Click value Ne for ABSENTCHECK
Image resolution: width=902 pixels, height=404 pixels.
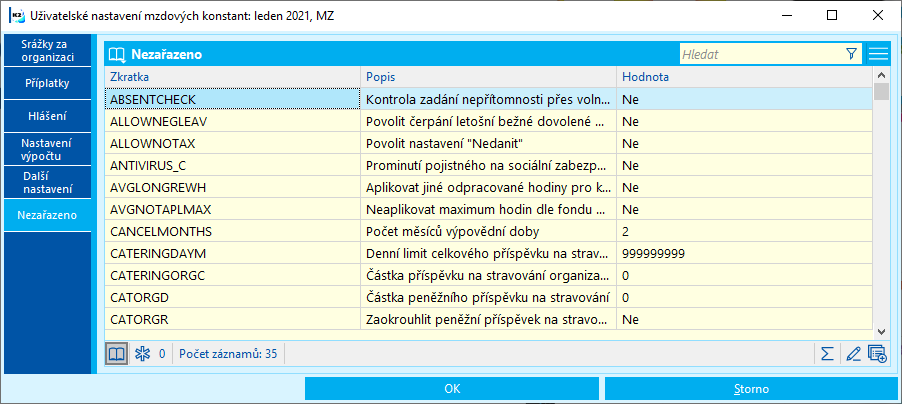[x=630, y=100]
